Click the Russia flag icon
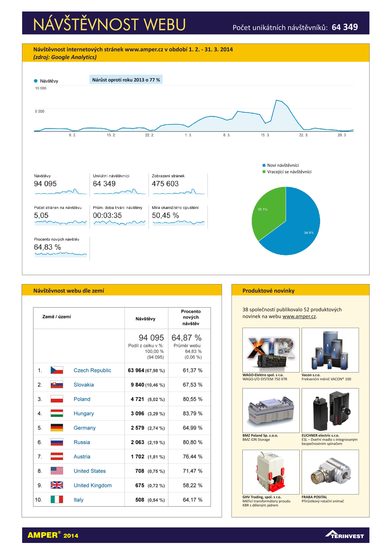 (57, 442)
